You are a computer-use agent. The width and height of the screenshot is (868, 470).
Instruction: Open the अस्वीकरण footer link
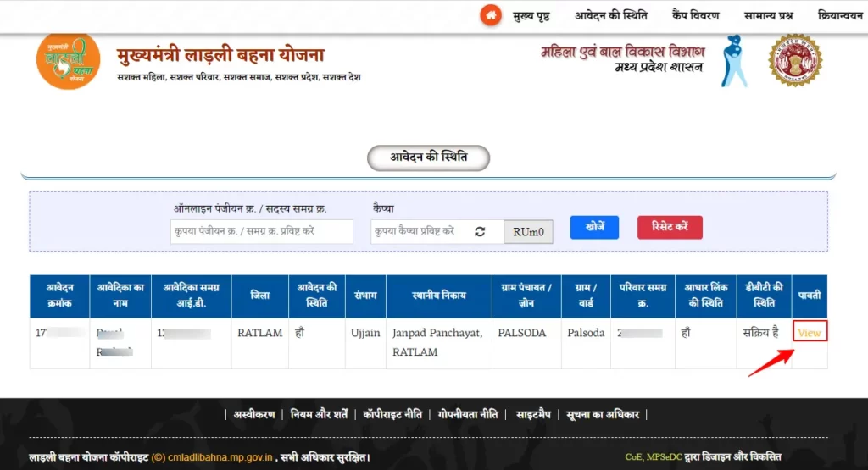254,414
